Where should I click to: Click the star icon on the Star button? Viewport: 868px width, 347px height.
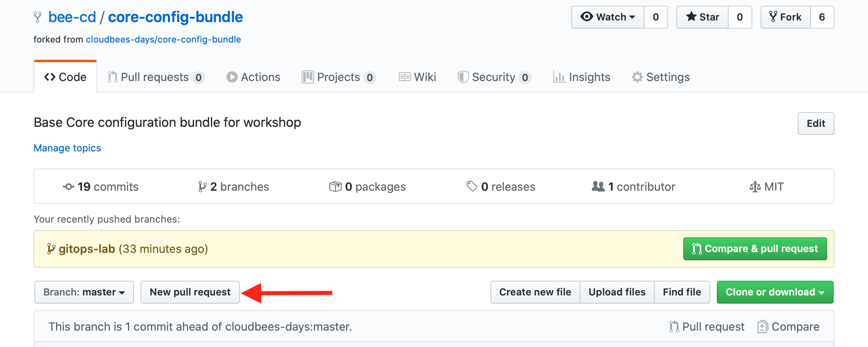[691, 17]
